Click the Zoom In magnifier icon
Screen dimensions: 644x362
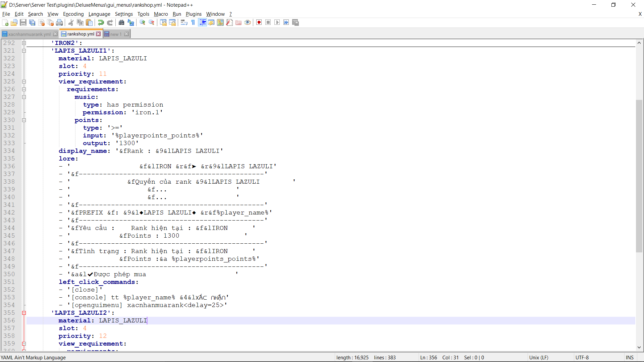[143, 22]
